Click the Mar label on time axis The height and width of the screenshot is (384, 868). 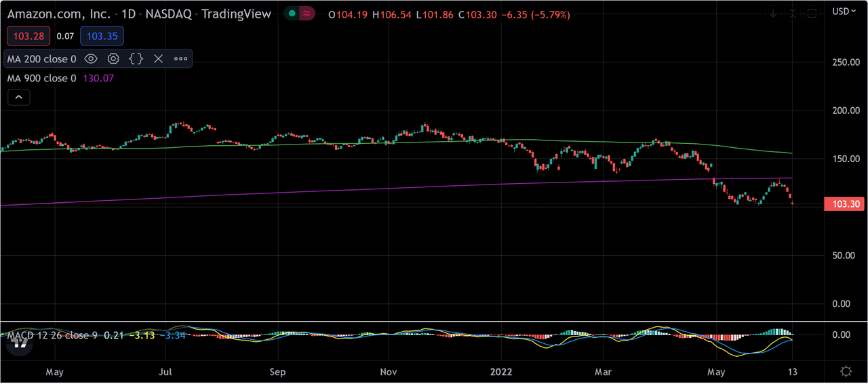pos(603,372)
